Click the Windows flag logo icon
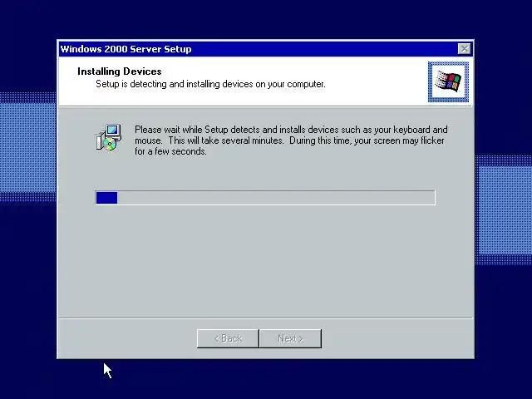 coord(448,81)
